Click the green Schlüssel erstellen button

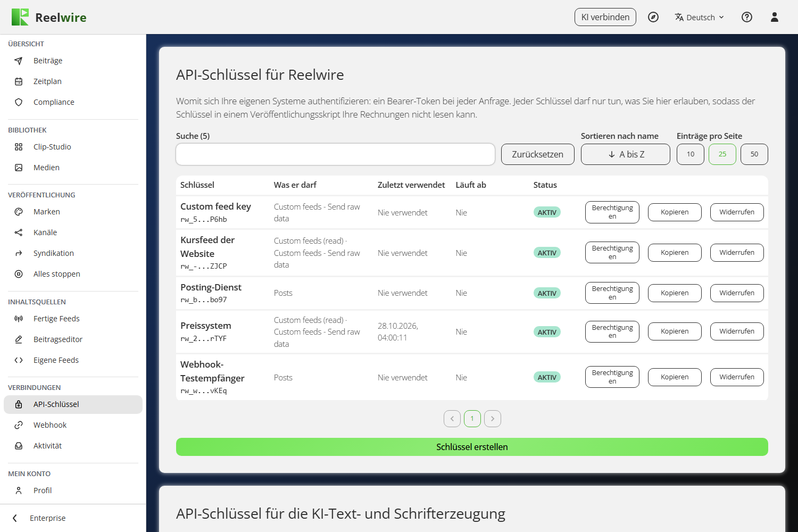(x=472, y=447)
